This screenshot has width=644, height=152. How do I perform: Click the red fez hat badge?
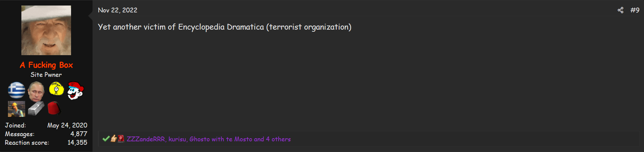point(54,108)
